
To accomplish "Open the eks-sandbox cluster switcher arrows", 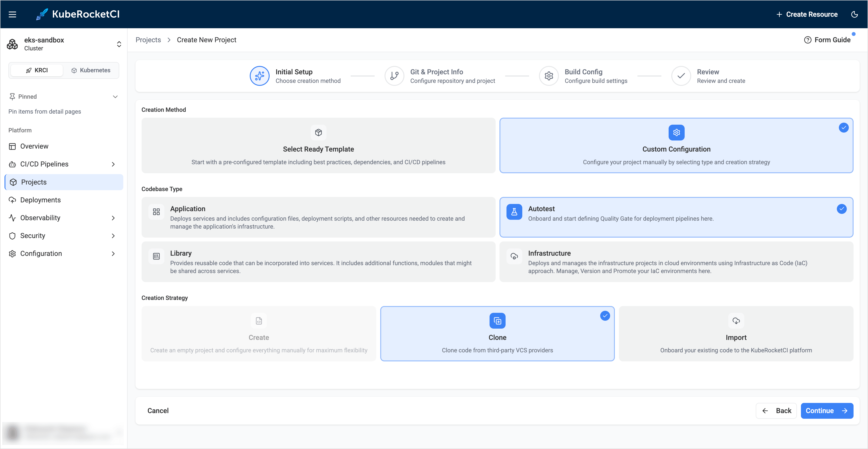I will (x=119, y=44).
